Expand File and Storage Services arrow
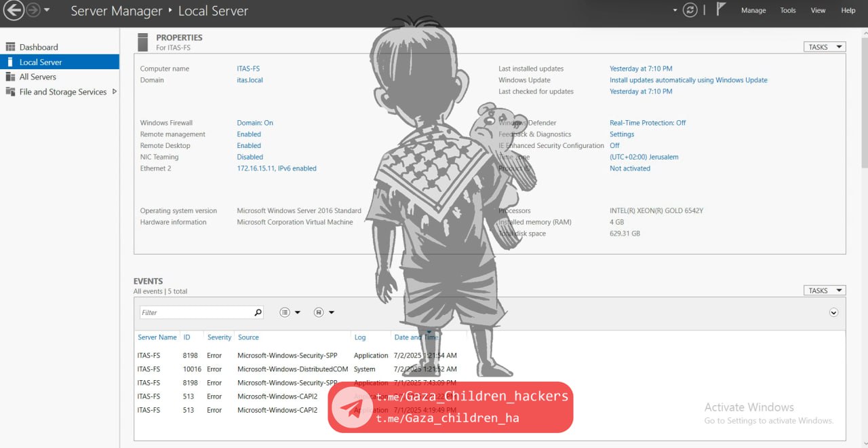This screenshot has height=448, width=868. point(114,92)
